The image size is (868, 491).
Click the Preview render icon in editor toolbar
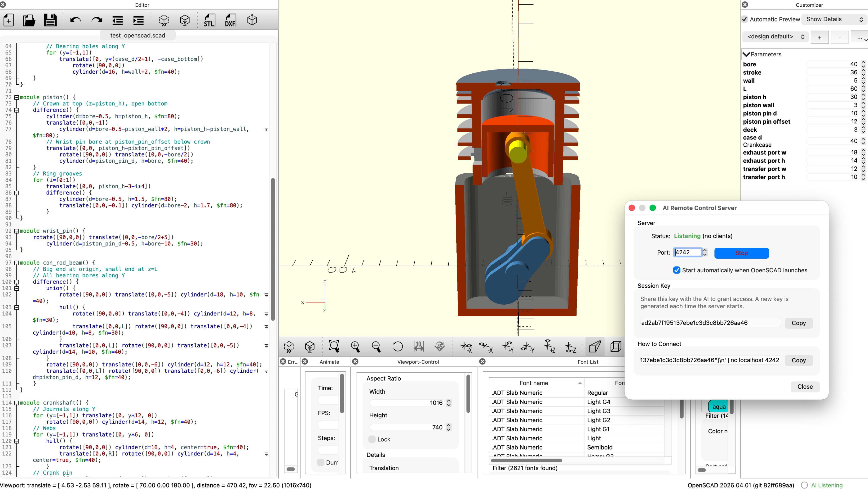pyautogui.click(x=164, y=20)
